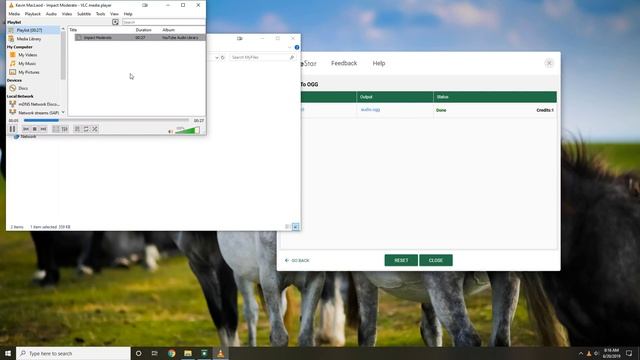The width and height of the screenshot is (640, 360).
Task: Refresh the File Explorer address bar
Action: point(223,58)
